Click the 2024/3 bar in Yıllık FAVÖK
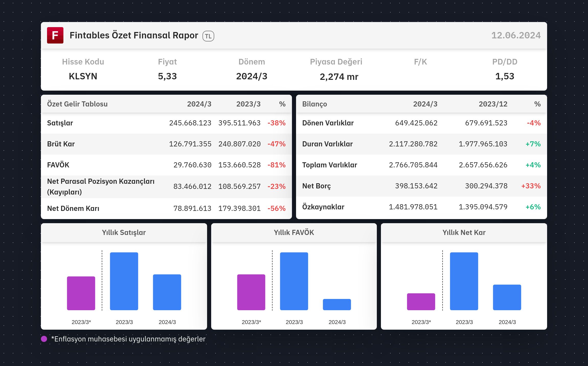This screenshot has height=366, width=588. coord(337,305)
